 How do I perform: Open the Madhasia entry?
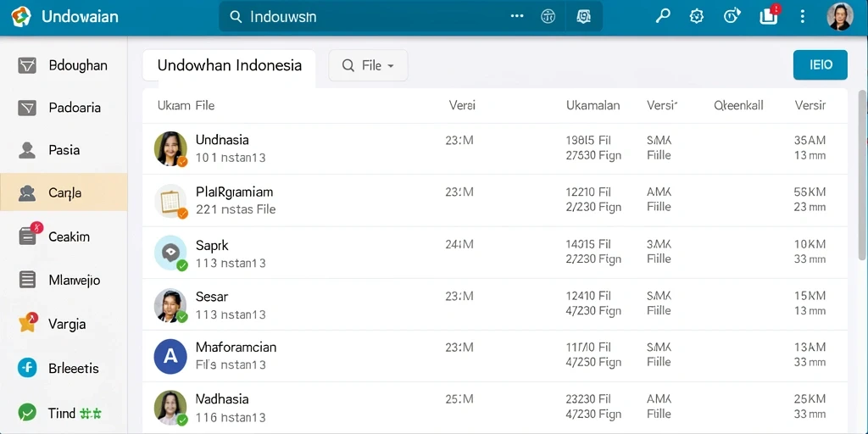point(495,407)
